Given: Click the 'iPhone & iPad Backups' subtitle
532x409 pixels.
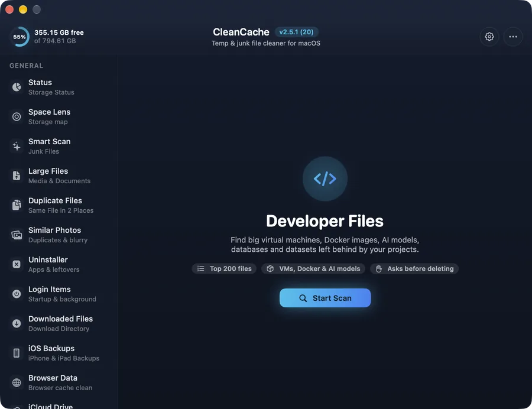Looking at the screenshot, I should point(64,358).
